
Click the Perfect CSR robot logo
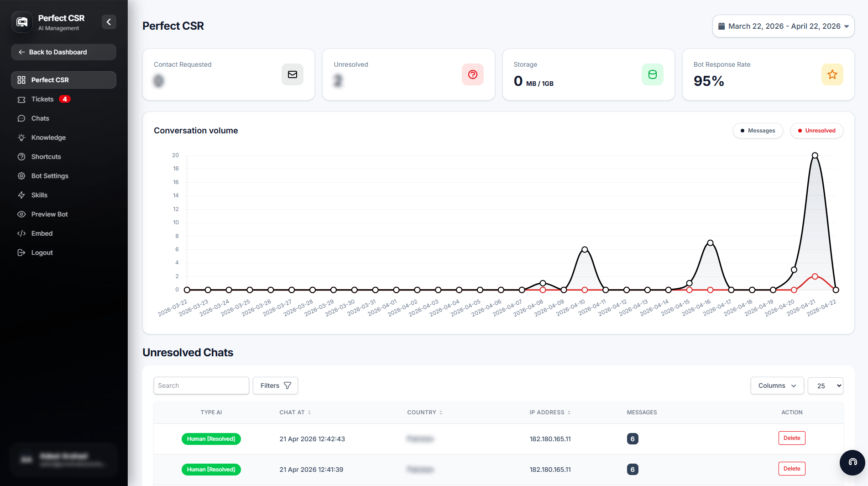(22, 22)
